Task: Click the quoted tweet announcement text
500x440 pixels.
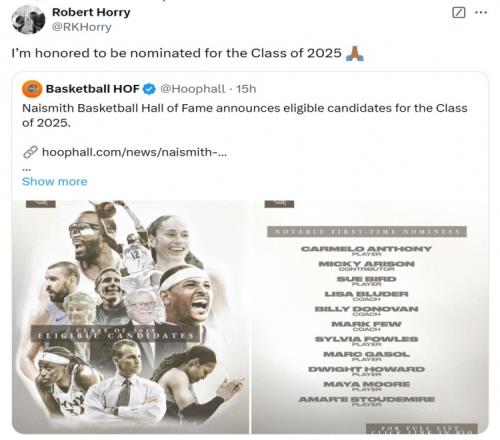Action: 245,115
